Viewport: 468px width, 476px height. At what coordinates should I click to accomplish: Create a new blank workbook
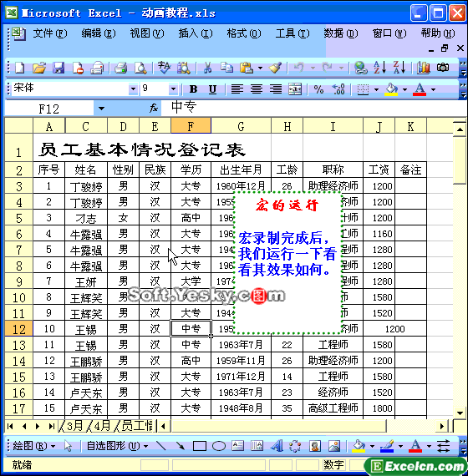coord(20,68)
